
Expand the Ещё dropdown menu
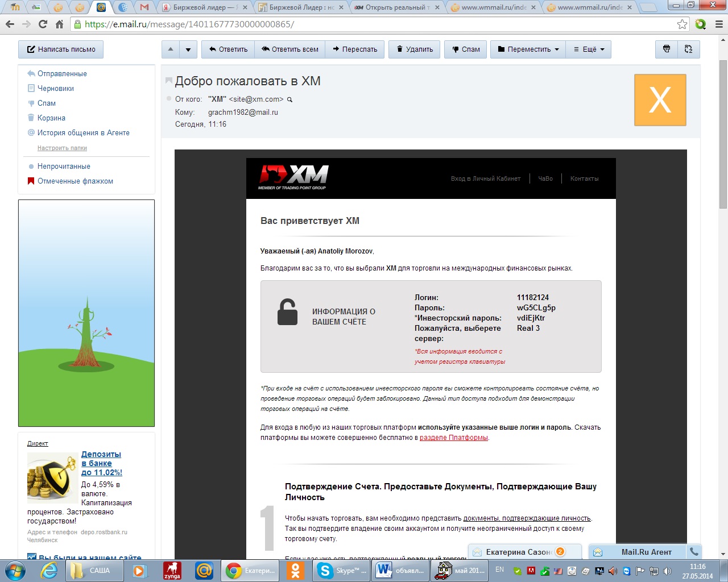[x=589, y=49]
